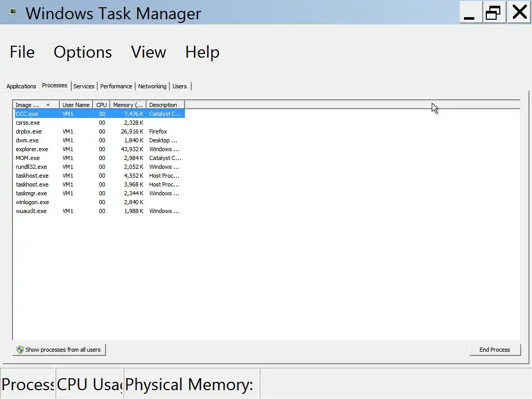
Task: Restore down the Task Manager window
Action: (494, 12)
